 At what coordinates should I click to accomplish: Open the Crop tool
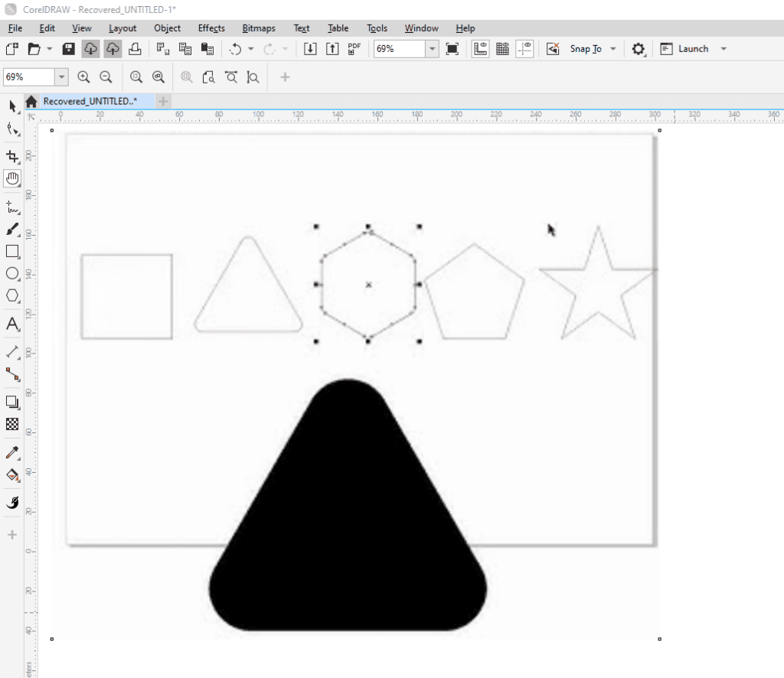(11, 155)
